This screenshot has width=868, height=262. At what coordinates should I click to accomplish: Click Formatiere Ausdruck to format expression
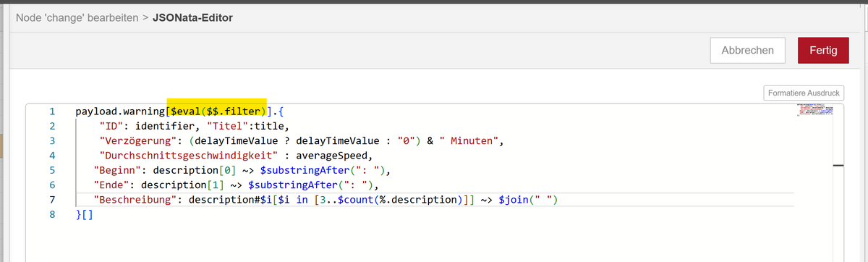click(804, 93)
